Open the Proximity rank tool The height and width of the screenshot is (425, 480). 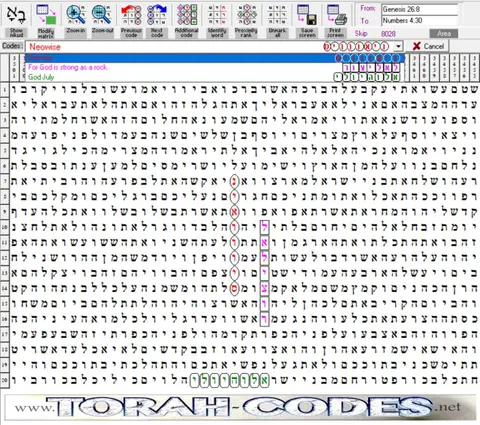click(246, 15)
